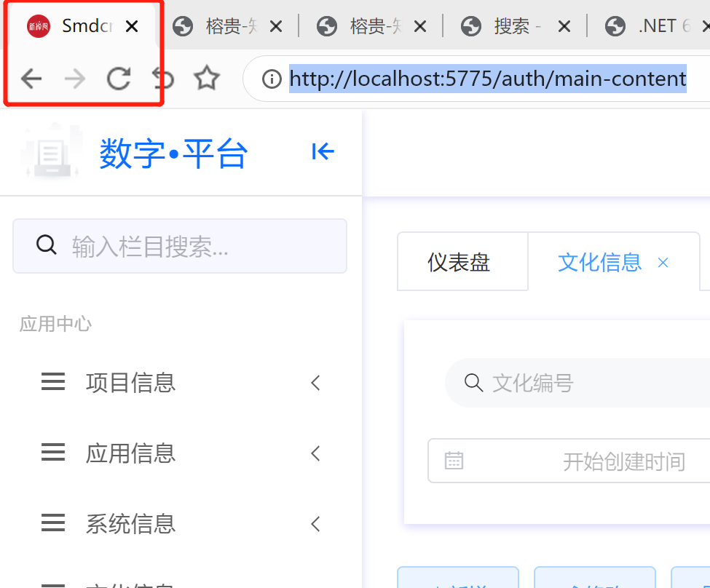
Task: Reload the page with the refresh icon
Action: click(119, 79)
